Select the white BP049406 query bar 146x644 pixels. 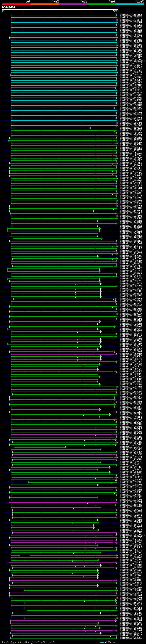[60, 10]
